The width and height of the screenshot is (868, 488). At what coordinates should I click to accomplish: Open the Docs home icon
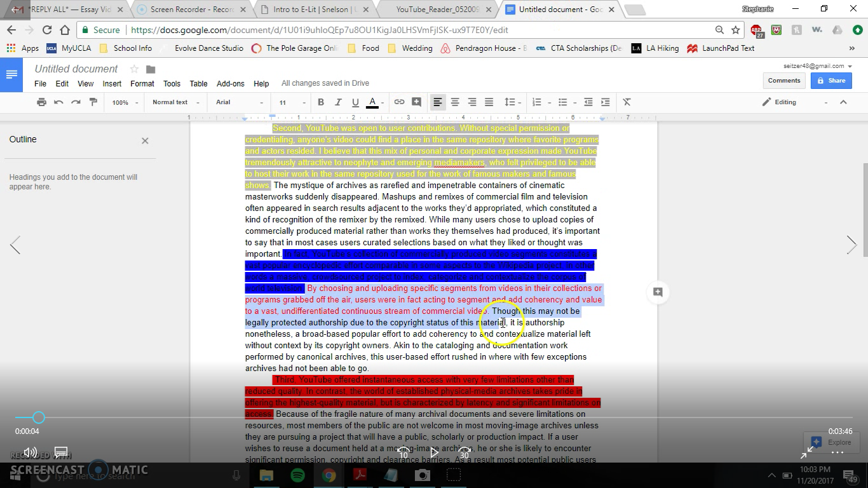11,75
